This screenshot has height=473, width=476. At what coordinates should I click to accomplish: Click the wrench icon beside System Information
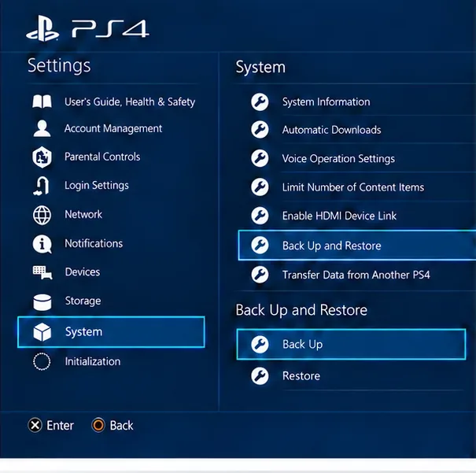[x=260, y=102]
